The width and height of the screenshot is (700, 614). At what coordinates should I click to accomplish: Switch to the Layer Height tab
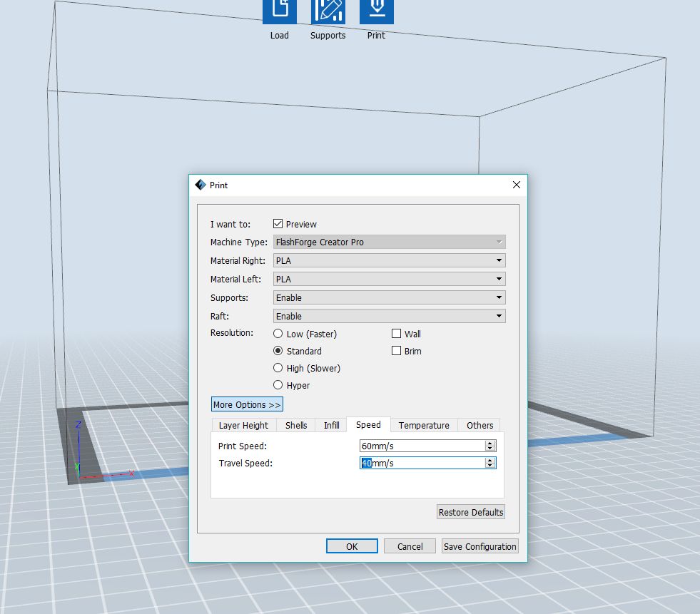(x=243, y=425)
